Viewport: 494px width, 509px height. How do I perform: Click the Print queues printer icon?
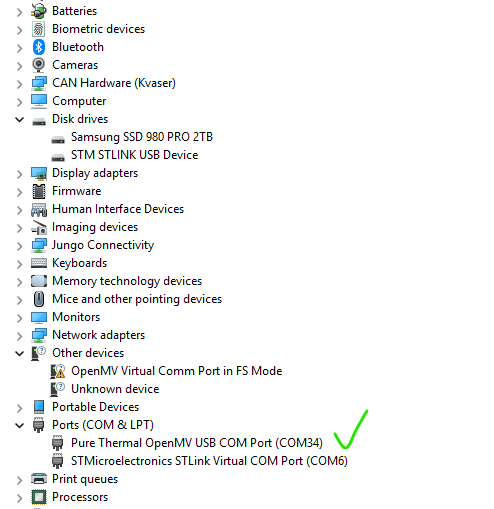[x=39, y=479]
